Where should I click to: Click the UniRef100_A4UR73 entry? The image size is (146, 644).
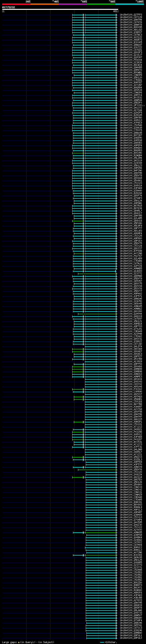point(131,40)
